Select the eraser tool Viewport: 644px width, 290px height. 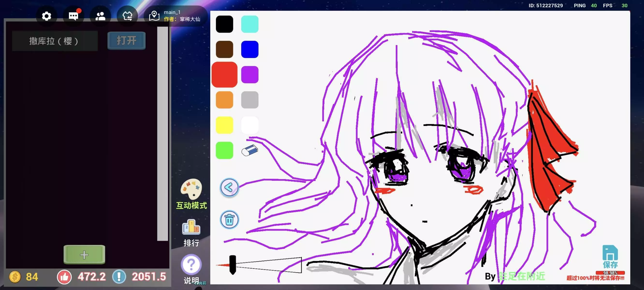click(249, 150)
